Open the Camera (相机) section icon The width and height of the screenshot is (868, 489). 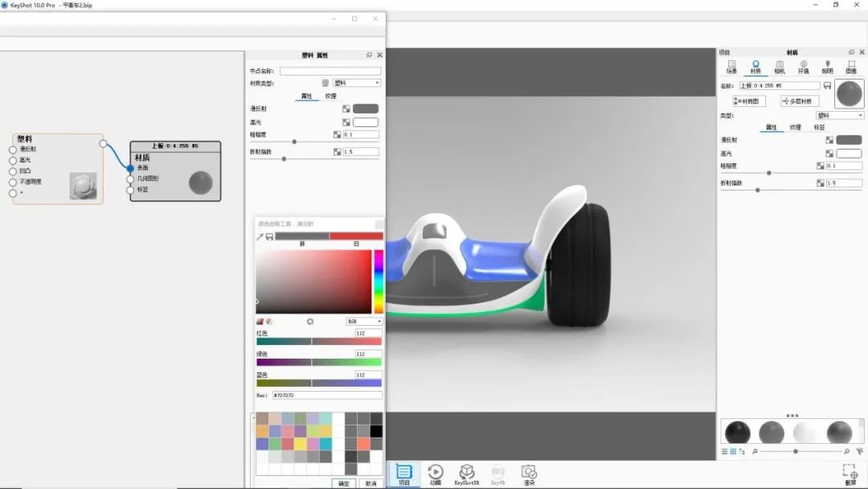(x=779, y=66)
